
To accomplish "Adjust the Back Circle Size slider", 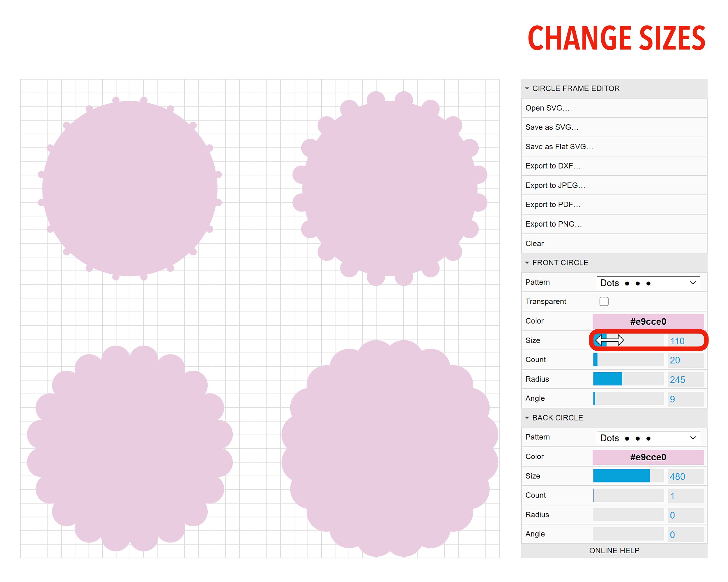I will coord(628,476).
